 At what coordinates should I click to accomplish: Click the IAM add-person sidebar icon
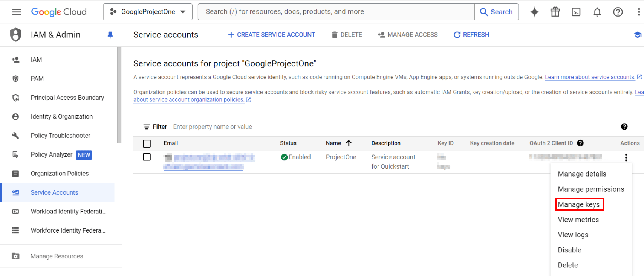(15, 59)
